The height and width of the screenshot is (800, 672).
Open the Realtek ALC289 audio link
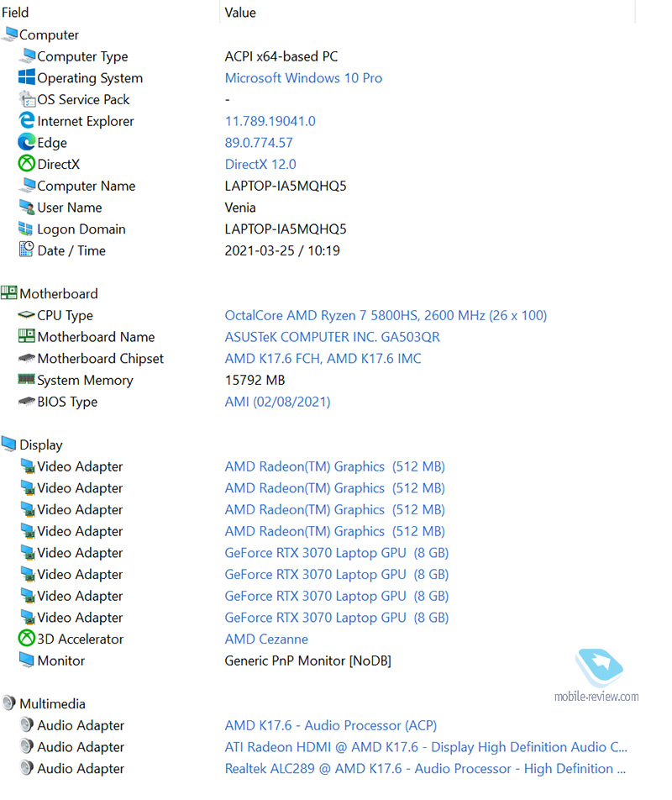pos(425,768)
